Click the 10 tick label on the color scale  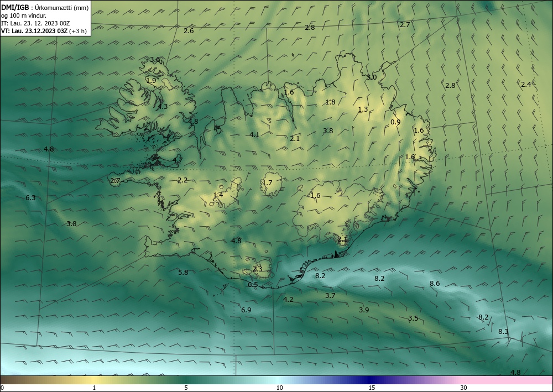[x=279, y=388]
